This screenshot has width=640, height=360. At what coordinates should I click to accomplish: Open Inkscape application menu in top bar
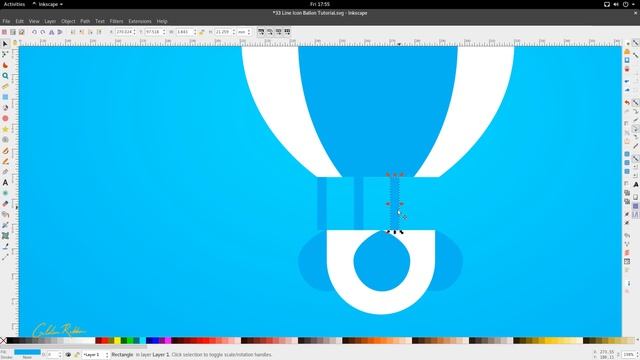[x=47, y=4]
